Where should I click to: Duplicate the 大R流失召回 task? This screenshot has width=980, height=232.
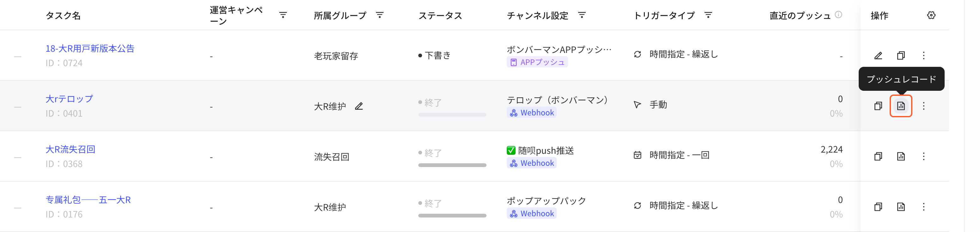point(878,156)
